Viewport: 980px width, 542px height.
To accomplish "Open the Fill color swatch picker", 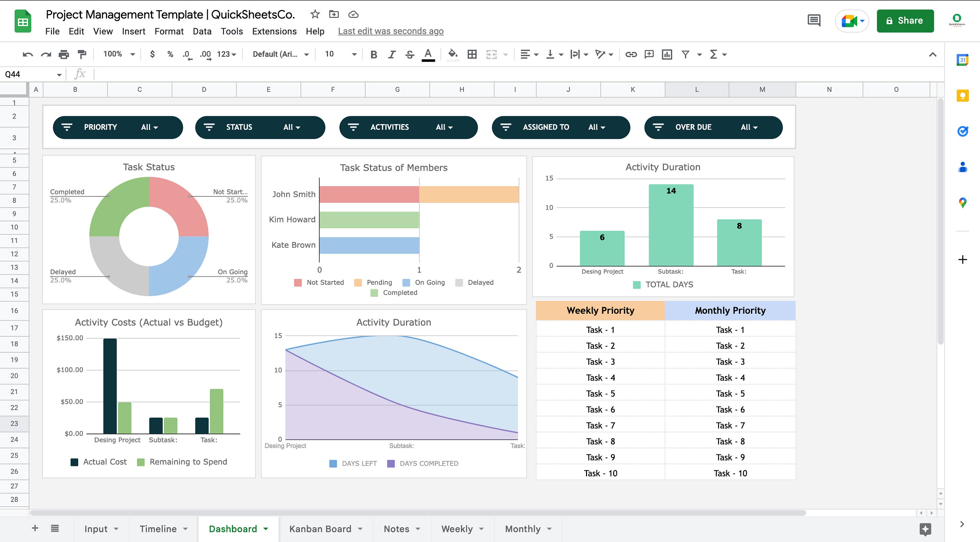I will coord(453,55).
